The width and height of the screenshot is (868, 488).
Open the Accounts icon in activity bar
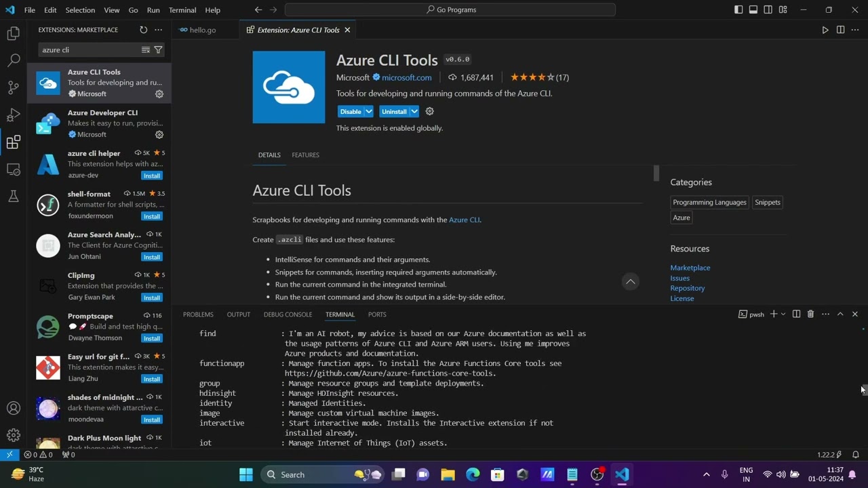14,408
